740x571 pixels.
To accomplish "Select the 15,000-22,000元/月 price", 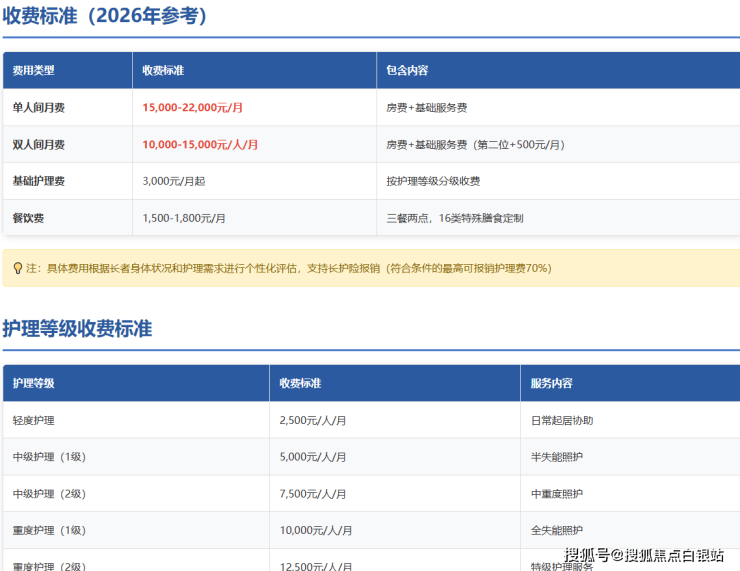I will click(193, 108).
